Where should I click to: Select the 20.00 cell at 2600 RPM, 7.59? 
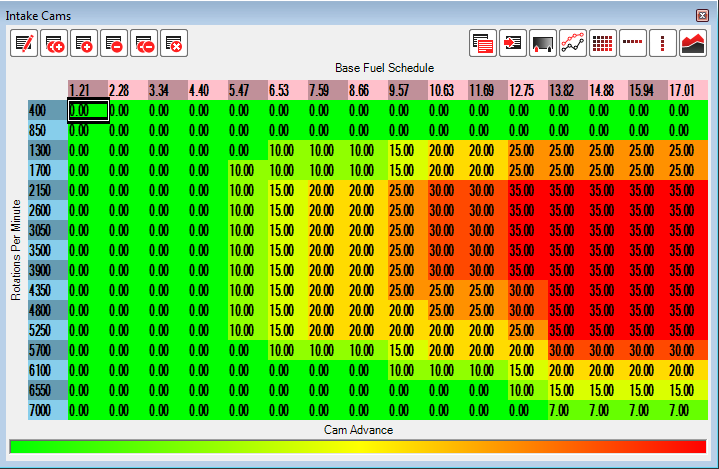[328, 210]
